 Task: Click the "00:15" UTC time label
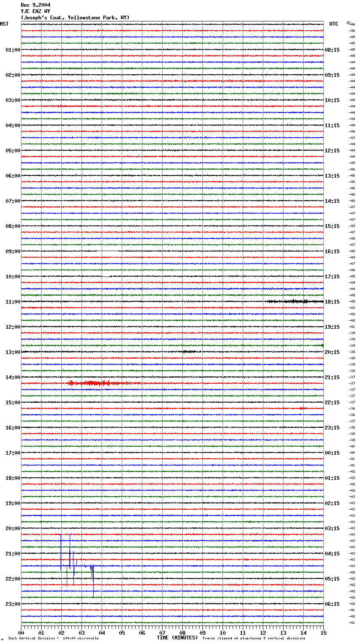pyautogui.click(x=332, y=453)
